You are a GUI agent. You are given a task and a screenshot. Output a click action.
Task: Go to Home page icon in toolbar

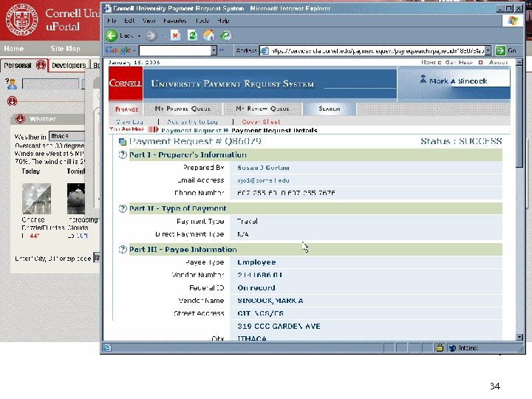208,35
